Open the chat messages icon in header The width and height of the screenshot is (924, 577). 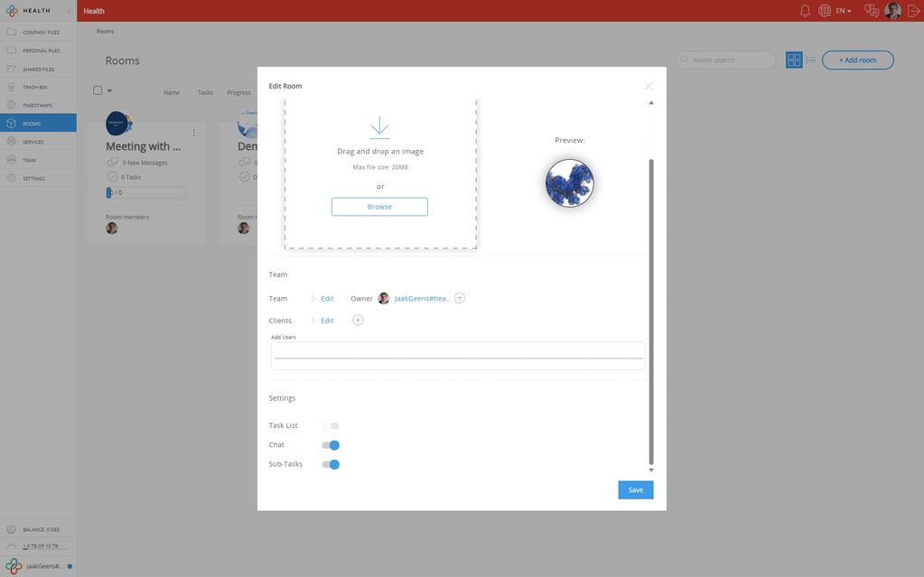(872, 11)
